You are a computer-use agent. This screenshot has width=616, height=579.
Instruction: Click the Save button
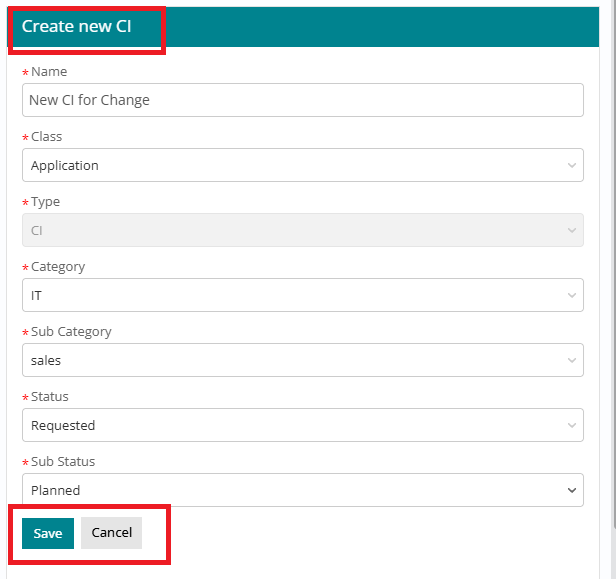(48, 533)
